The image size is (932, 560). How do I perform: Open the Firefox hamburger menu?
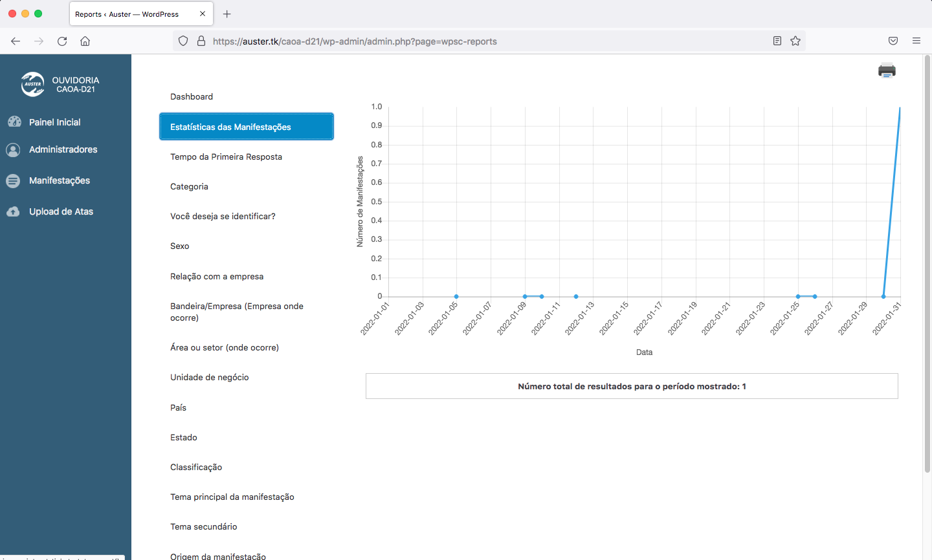coord(916,41)
